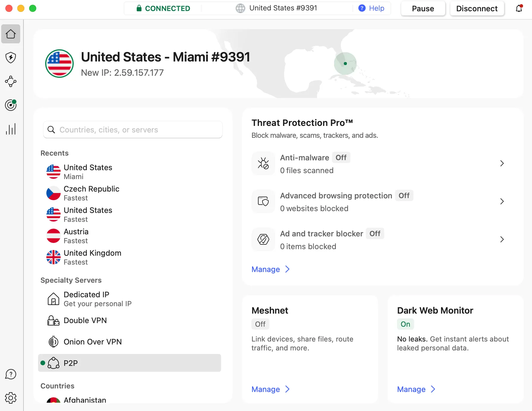
Task: Click the Anti-malware Off status badge
Action: tap(341, 157)
